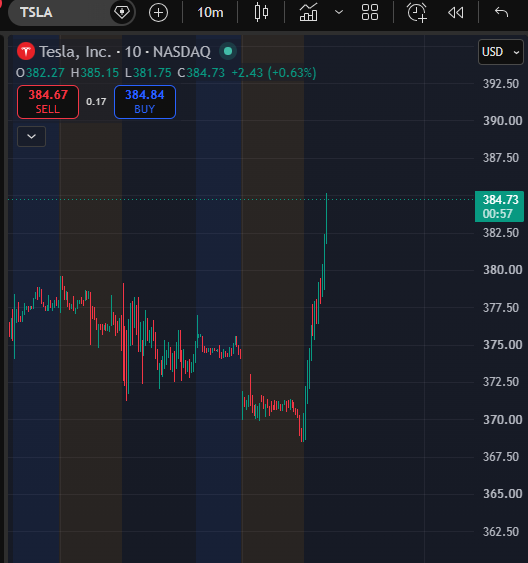Screen dimensions: 528x563
Task: Open the 10m interval selector
Action: [x=210, y=13]
